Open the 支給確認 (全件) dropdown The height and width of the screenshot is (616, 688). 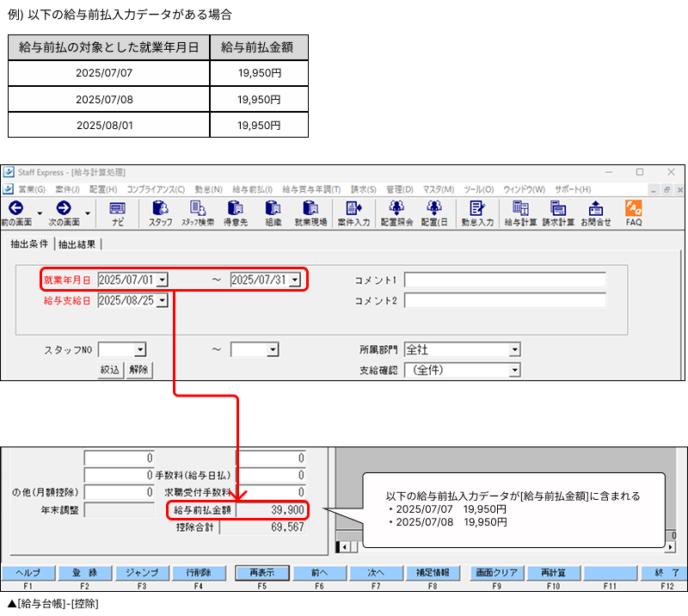tap(516, 370)
